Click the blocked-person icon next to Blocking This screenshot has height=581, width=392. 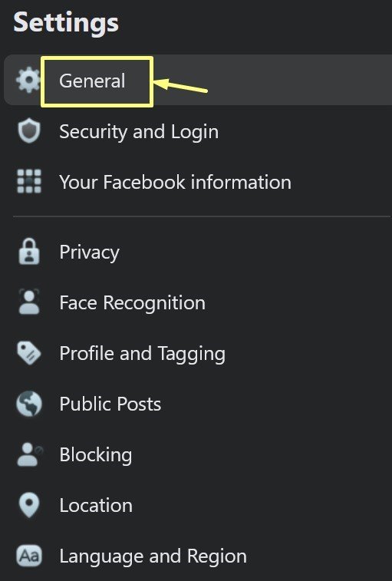click(x=30, y=454)
